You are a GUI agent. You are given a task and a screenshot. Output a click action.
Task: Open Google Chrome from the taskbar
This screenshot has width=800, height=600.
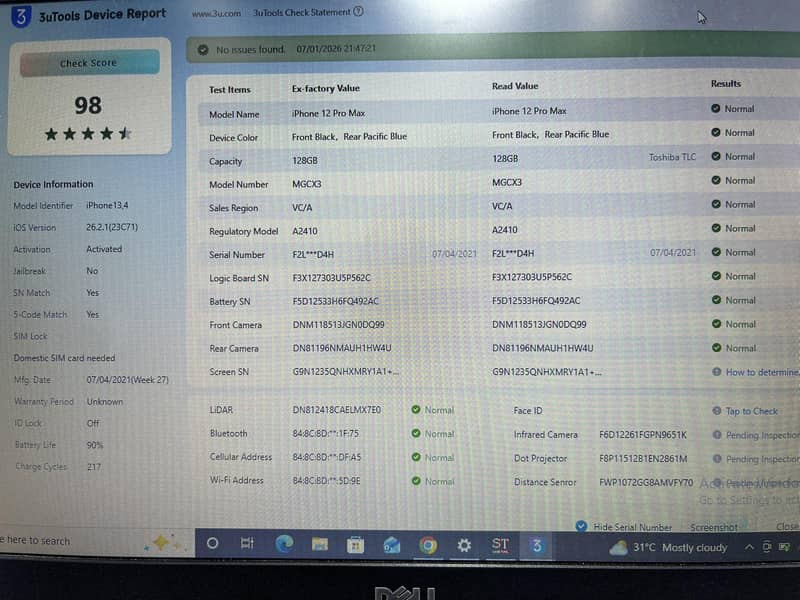click(x=428, y=545)
